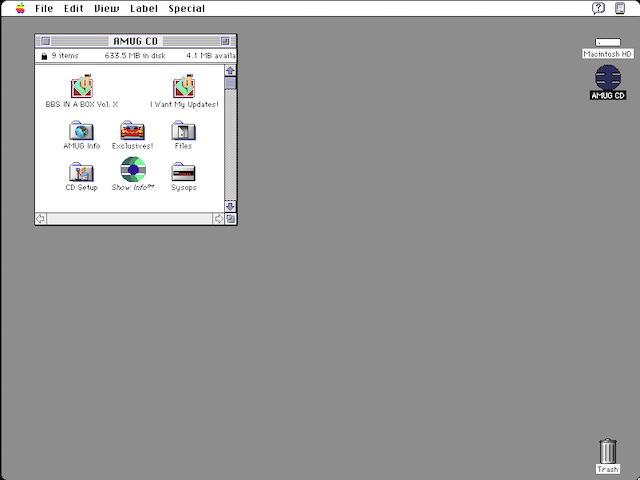Click the AMUG CD window title bar
The height and width of the screenshot is (480, 640).
(136, 41)
